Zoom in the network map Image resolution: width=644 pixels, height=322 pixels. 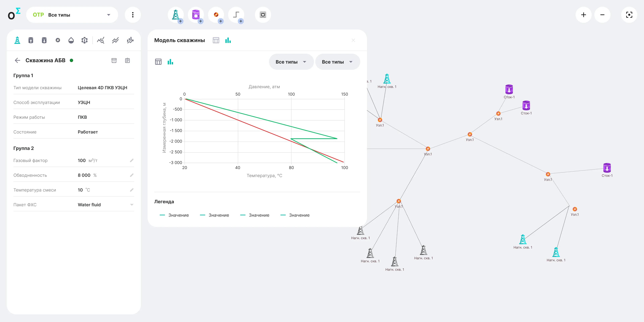coord(583,15)
